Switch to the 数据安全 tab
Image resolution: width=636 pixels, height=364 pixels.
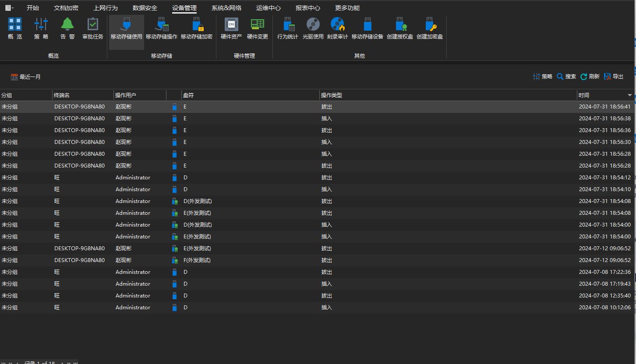145,8
